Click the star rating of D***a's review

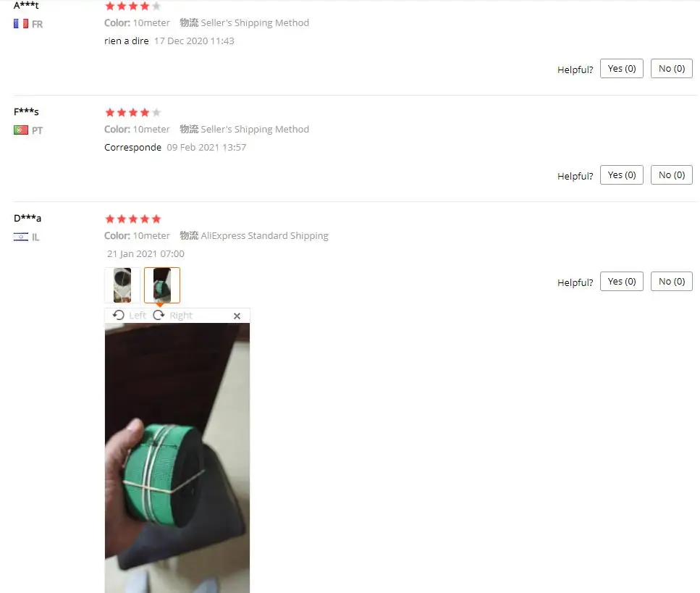click(132, 219)
